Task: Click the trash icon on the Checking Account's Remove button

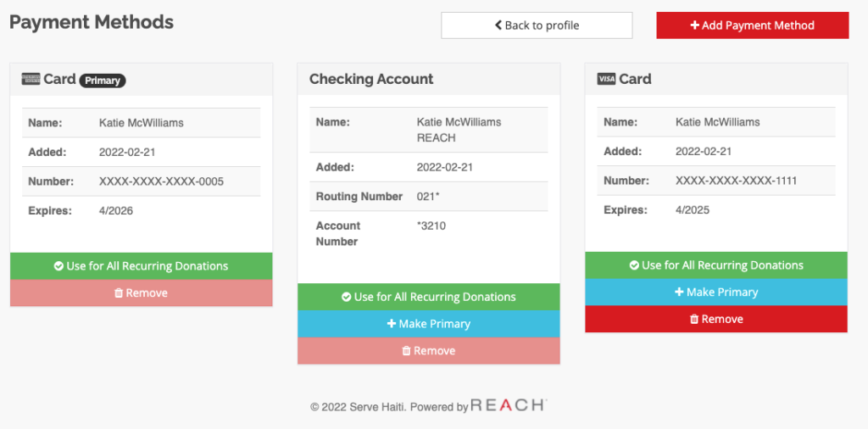Action: [x=406, y=351]
